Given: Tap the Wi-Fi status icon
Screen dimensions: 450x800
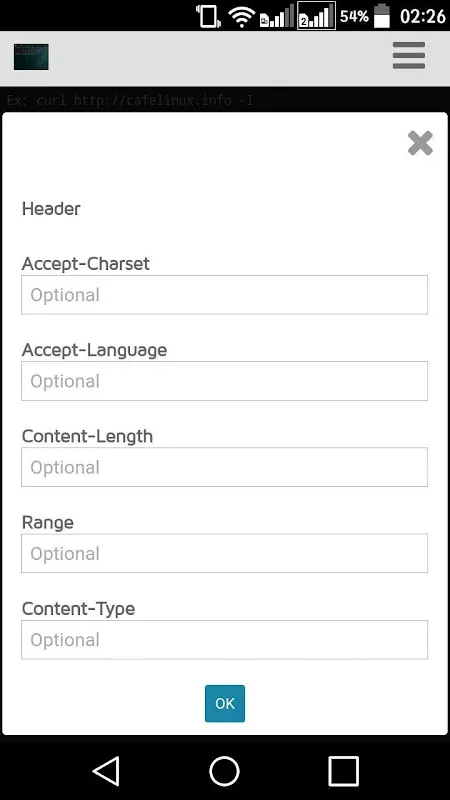Looking at the screenshot, I should [242, 16].
